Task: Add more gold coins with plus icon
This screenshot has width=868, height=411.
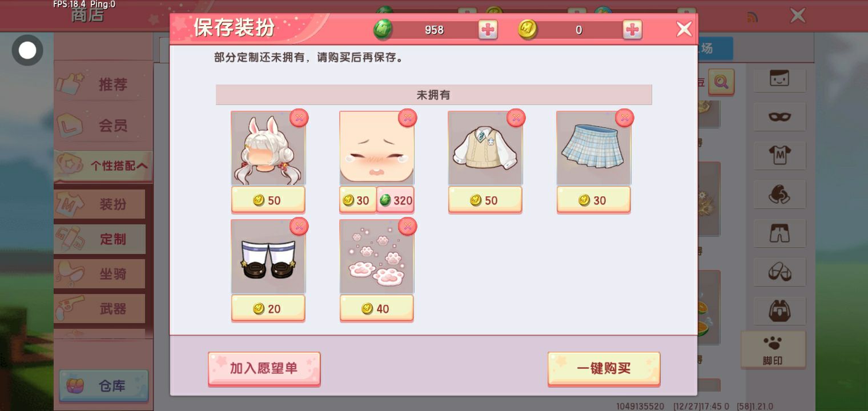Action: coord(632,30)
